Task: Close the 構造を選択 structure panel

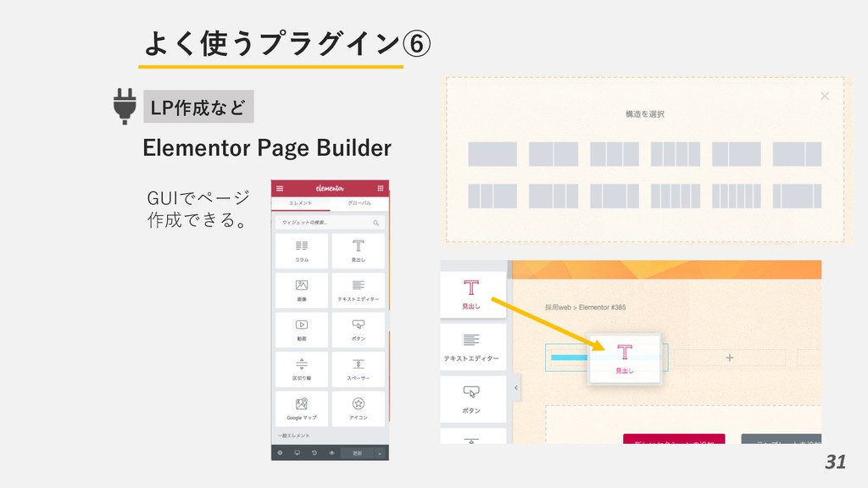Action: click(825, 97)
